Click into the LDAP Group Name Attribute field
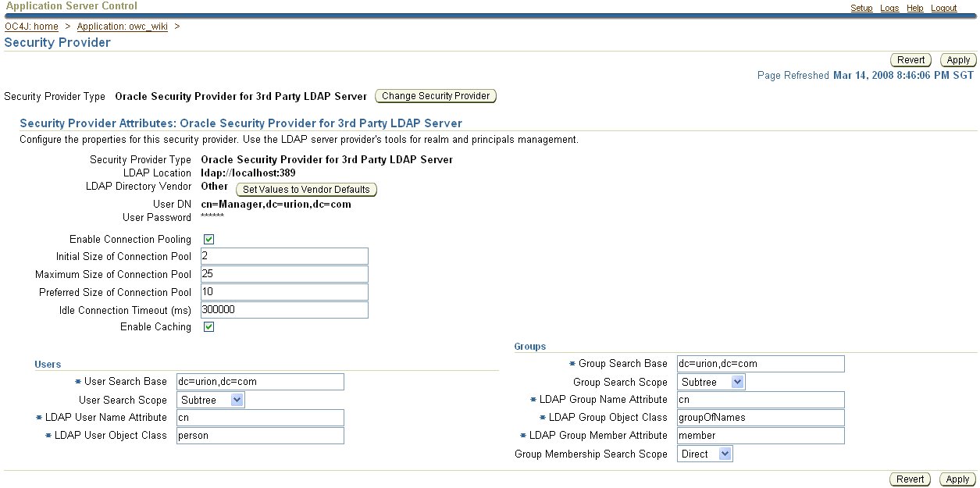The image size is (980, 488). pos(761,400)
